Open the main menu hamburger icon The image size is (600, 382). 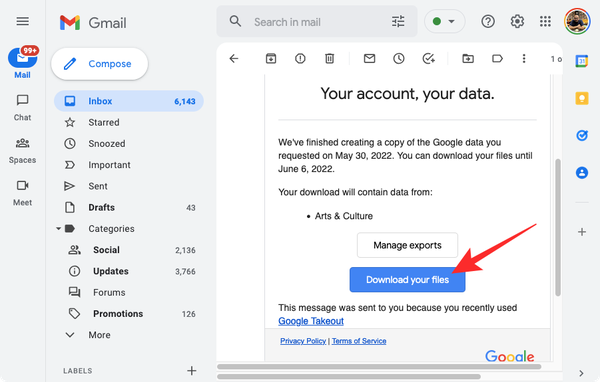coord(23,21)
